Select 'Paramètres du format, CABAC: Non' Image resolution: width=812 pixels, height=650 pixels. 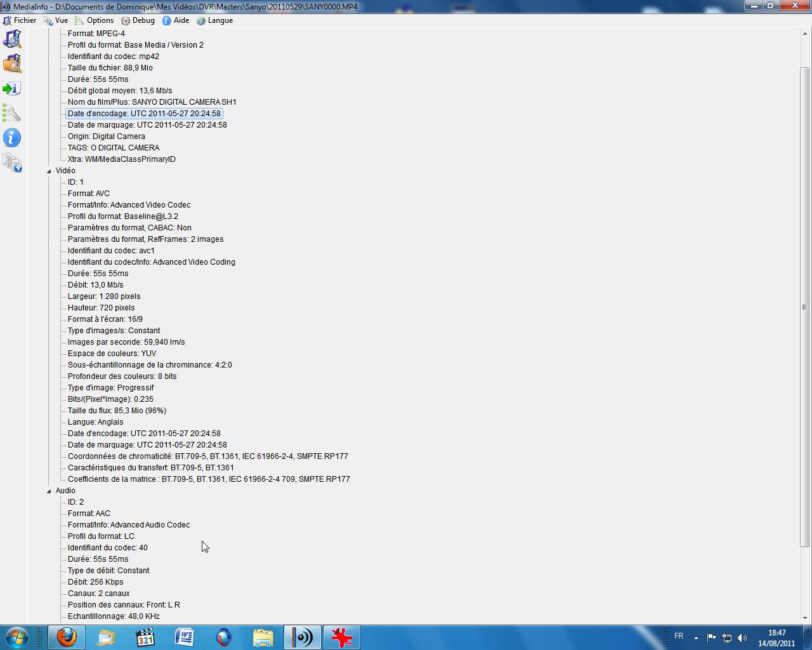coord(129,228)
